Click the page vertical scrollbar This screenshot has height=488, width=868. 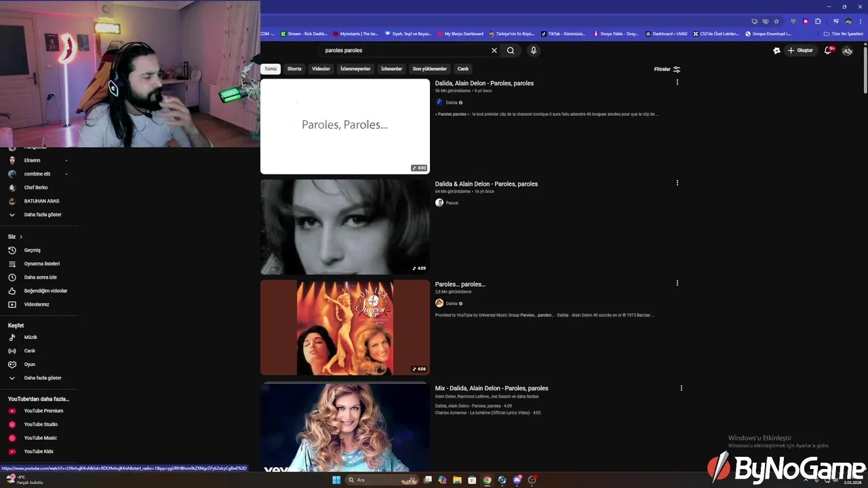[x=865, y=71]
